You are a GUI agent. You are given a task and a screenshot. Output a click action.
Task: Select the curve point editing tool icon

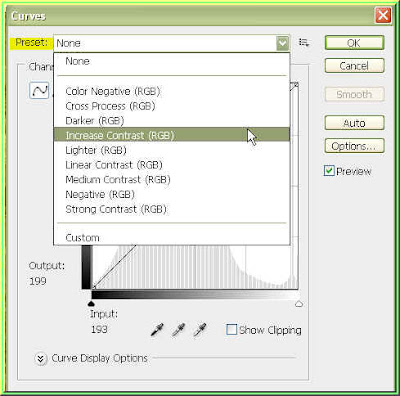pyautogui.click(x=39, y=90)
